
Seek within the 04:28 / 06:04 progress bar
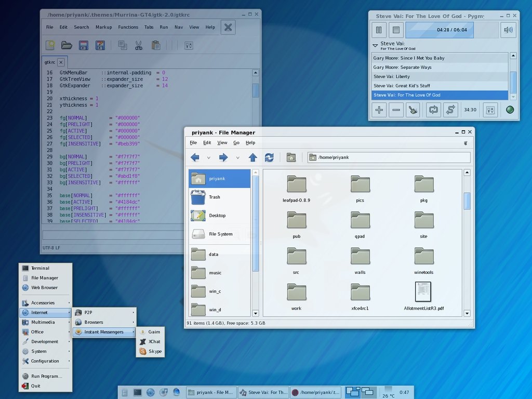pos(452,30)
